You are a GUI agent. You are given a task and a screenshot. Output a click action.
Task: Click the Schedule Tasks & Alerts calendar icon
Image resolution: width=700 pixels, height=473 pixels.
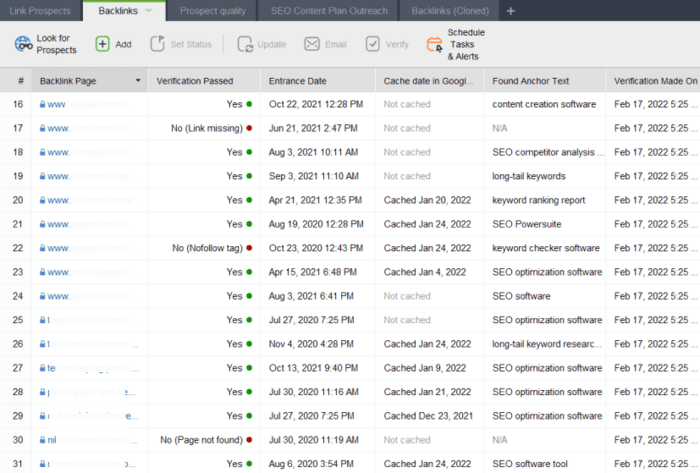(x=434, y=44)
